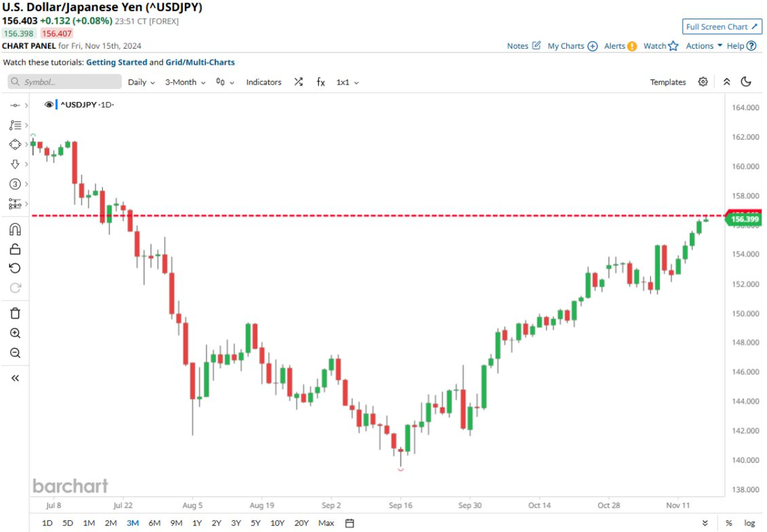Select the 5D range tab
Screen dimensions: 767x532
tap(67, 523)
